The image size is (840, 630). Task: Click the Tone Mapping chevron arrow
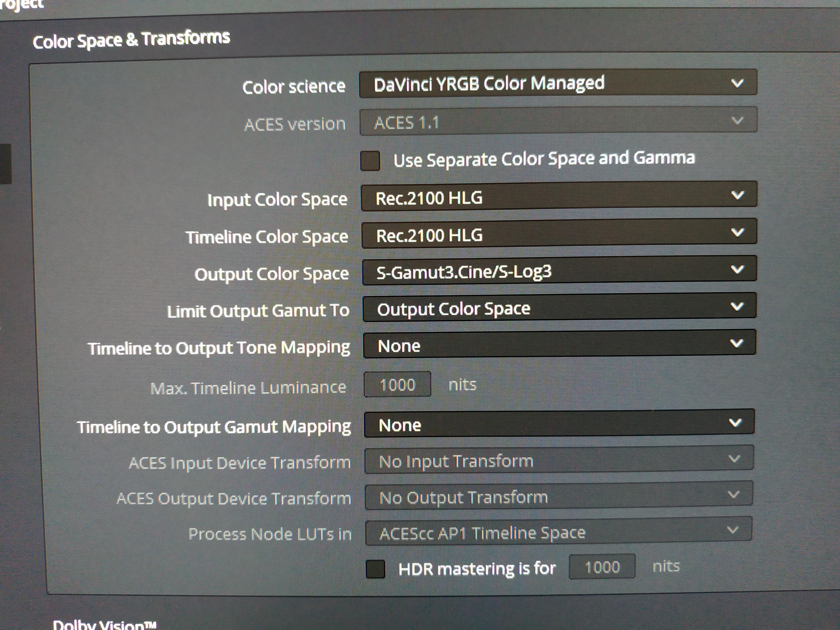click(736, 343)
